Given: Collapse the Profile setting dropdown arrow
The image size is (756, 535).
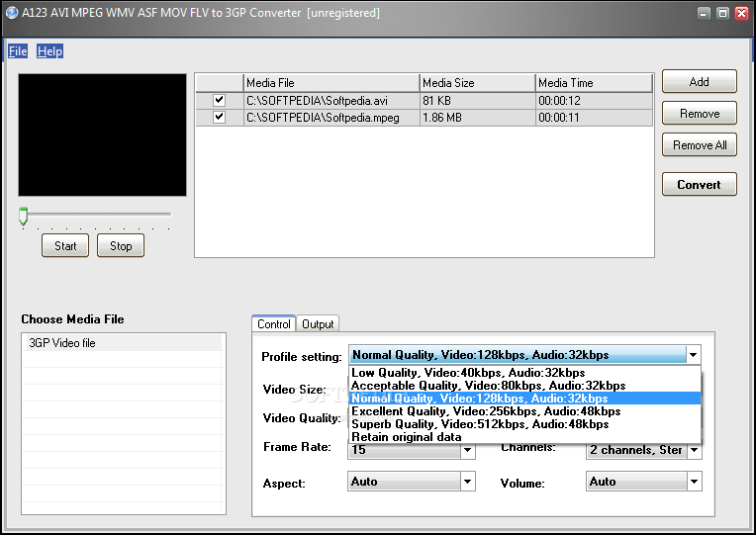Looking at the screenshot, I should (x=694, y=355).
